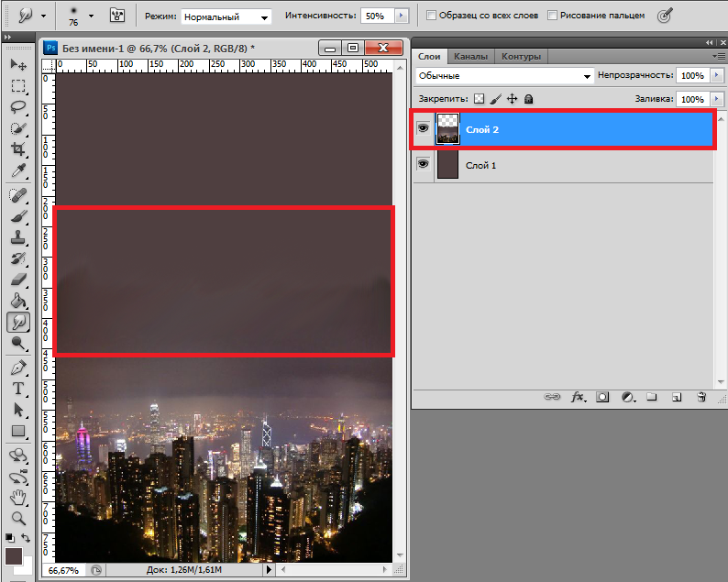Create a new layer with panel icon
The height and width of the screenshot is (582, 728).
coord(676,398)
